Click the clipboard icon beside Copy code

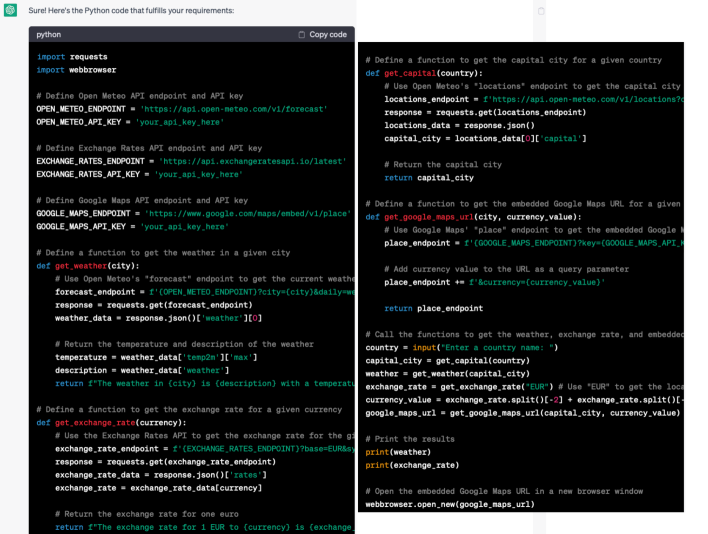tap(301, 34)
